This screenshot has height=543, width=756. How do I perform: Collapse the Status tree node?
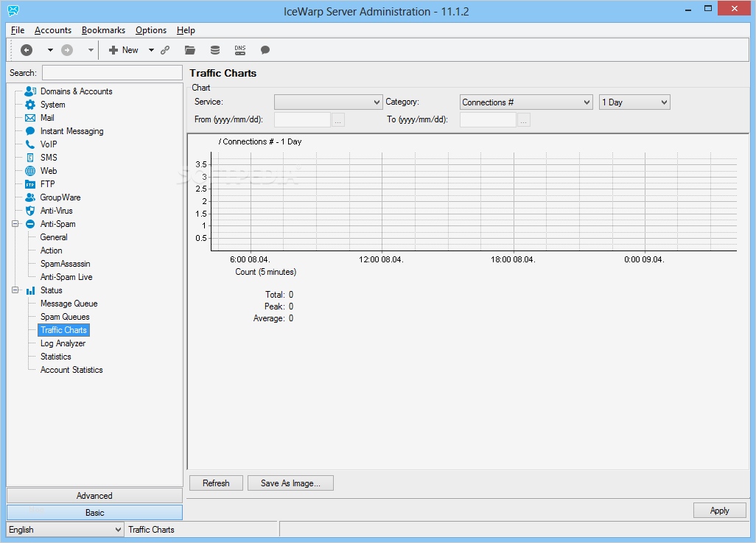(15, 290)
